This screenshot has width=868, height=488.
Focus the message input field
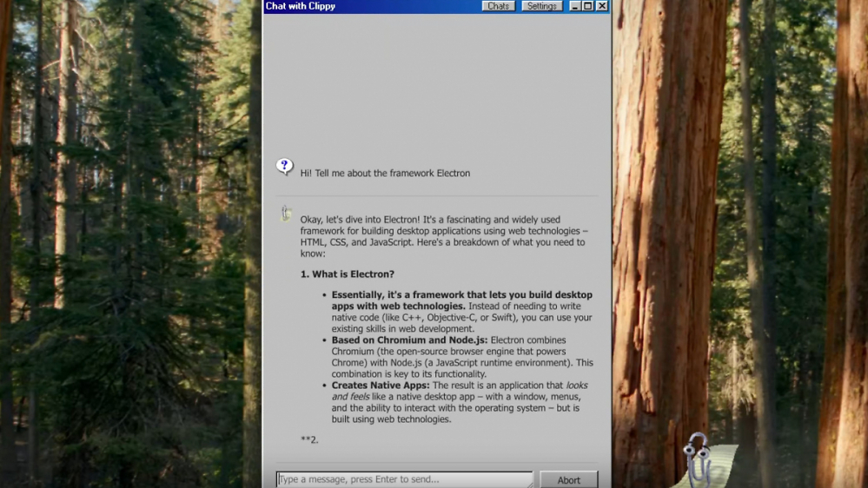click(x=404, y=479)
